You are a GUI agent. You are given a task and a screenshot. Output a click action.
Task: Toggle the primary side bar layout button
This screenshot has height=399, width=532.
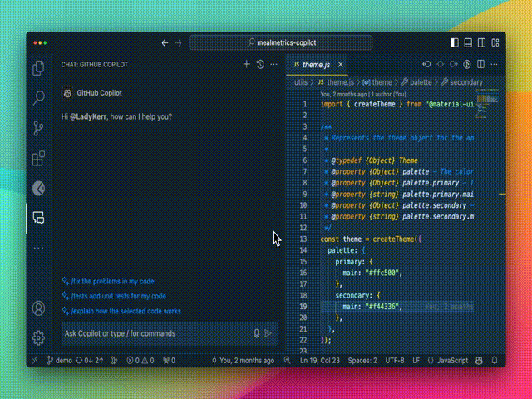coord(455,42)
